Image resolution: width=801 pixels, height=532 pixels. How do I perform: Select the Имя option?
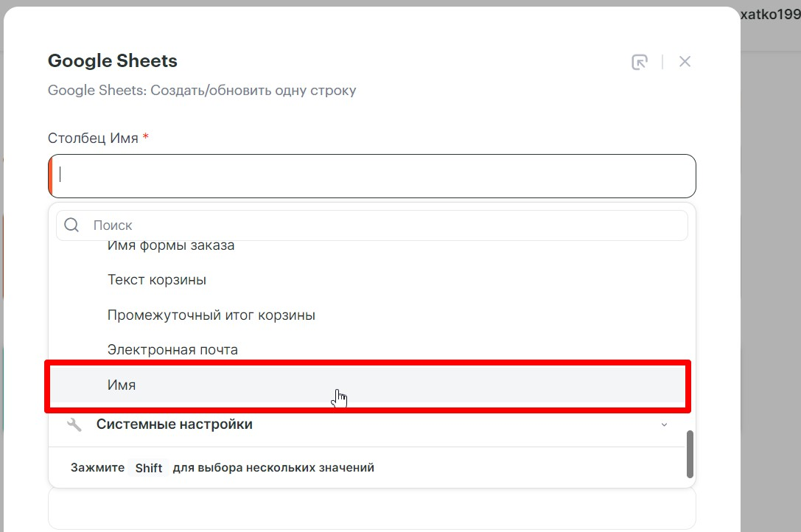click(367, 385)
